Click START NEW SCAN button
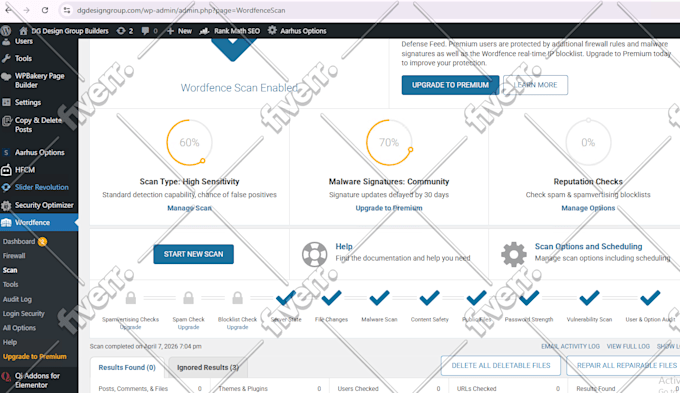Screen dimensions: 680x393 coord(193,254)
